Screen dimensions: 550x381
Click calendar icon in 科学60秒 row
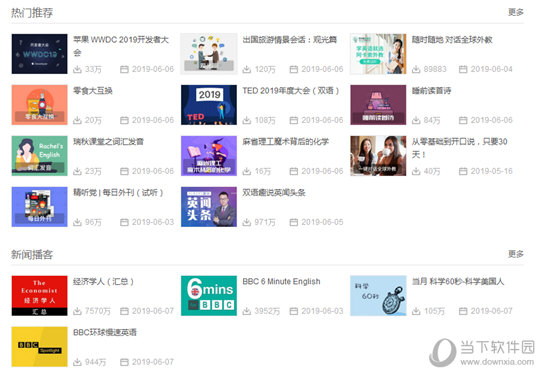pyautogui.click(x=463, y=311)
